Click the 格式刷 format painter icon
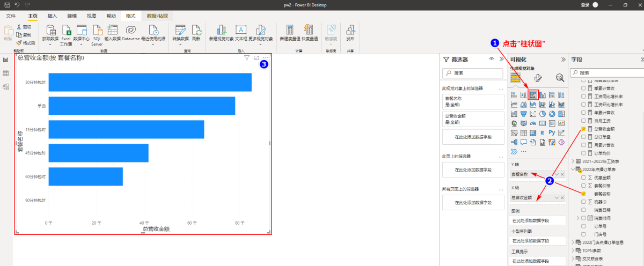The image size is (644, 266). [19, 42]
